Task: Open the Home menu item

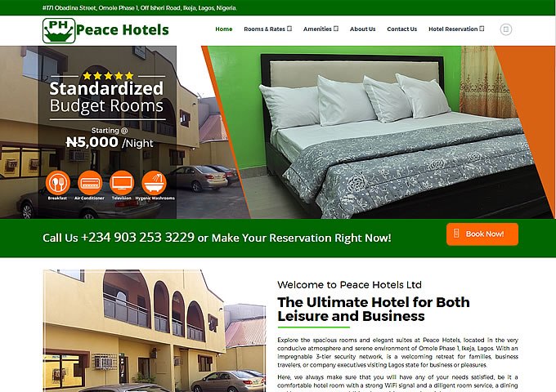Action: 224,29
